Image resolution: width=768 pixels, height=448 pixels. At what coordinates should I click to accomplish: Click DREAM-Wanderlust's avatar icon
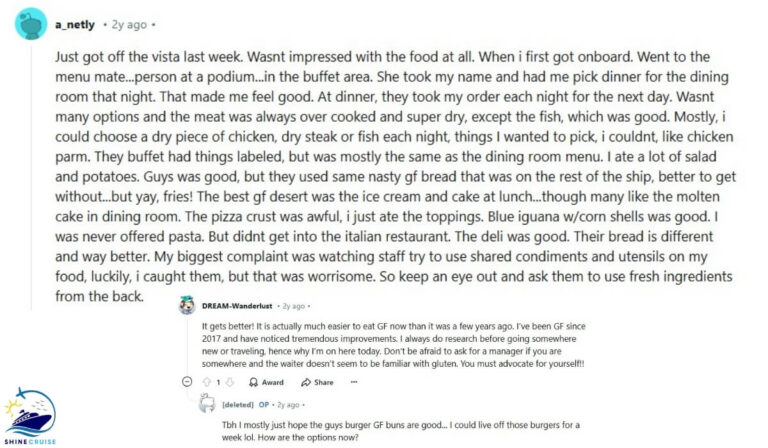pos(187,306)
